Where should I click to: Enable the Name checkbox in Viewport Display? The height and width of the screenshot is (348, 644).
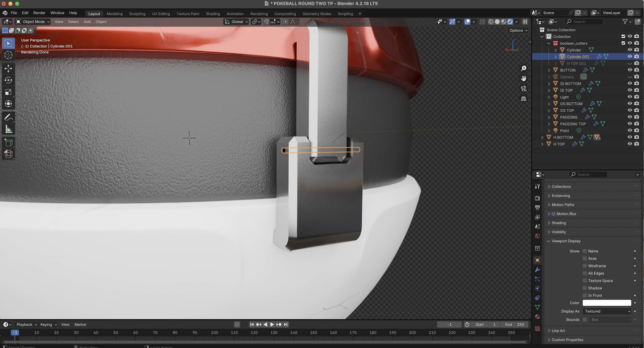tap(585, 251)
